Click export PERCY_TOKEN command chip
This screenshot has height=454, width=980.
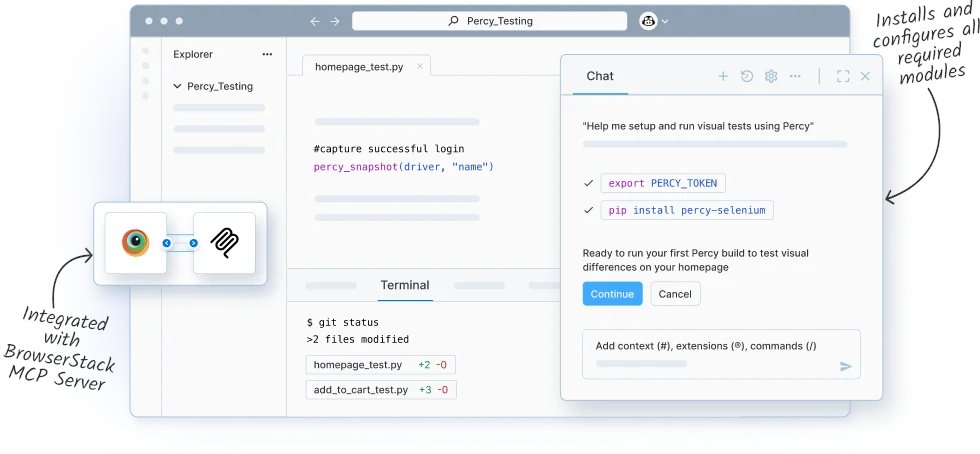663,183
